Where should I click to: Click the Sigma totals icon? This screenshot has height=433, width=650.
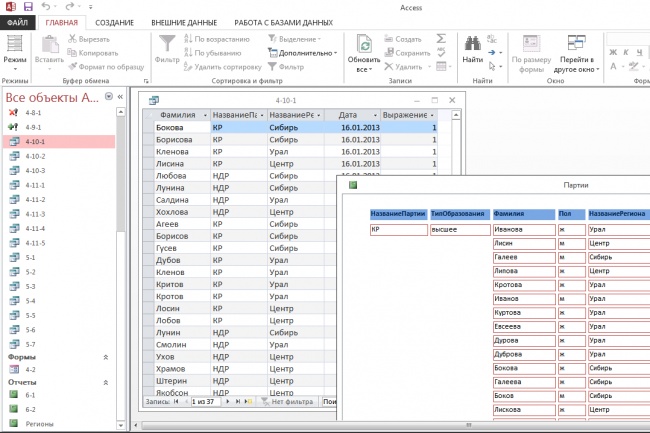[441, 39]
